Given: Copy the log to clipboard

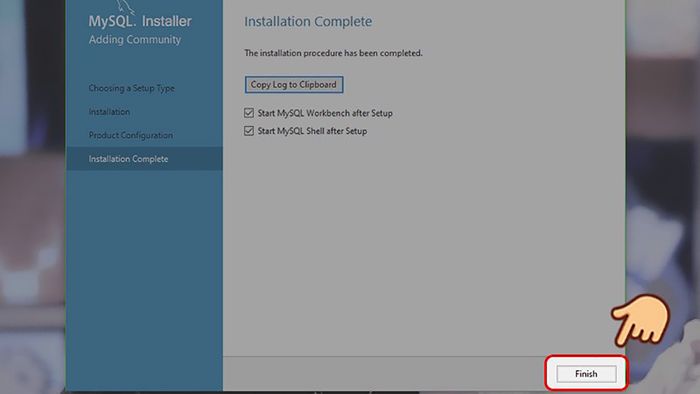Looking at the screenshot, I should point(294,84).
